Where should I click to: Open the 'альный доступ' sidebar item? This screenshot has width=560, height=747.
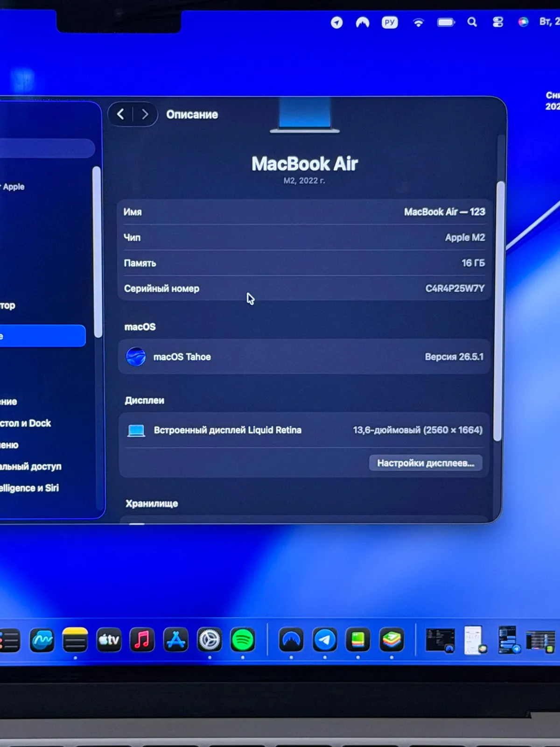click(x=31, y=466)
